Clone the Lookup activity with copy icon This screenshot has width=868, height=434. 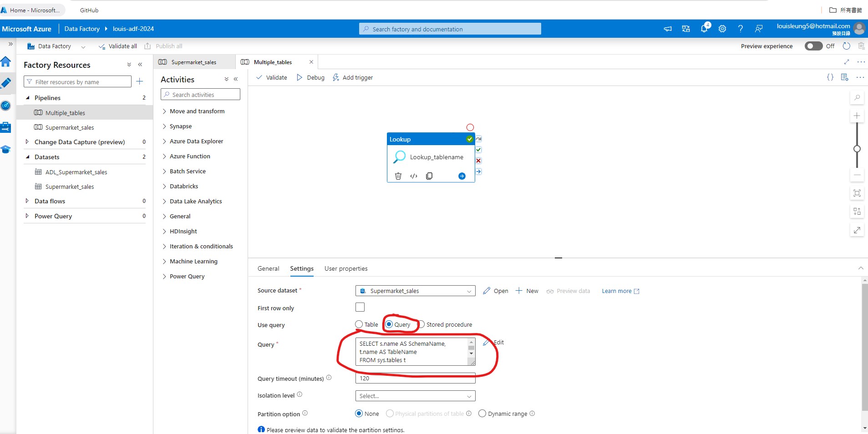pyautogui.click(x=429, y=176)
